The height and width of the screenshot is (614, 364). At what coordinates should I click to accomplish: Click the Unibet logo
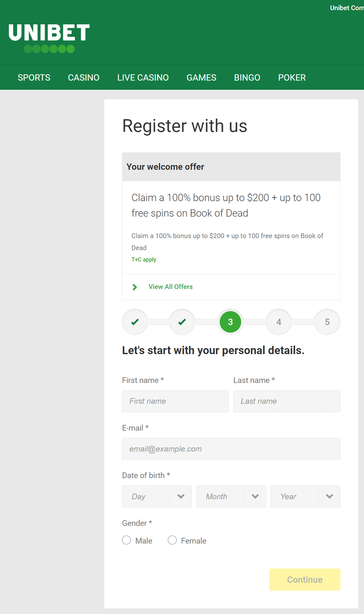[x=49, y=38]
